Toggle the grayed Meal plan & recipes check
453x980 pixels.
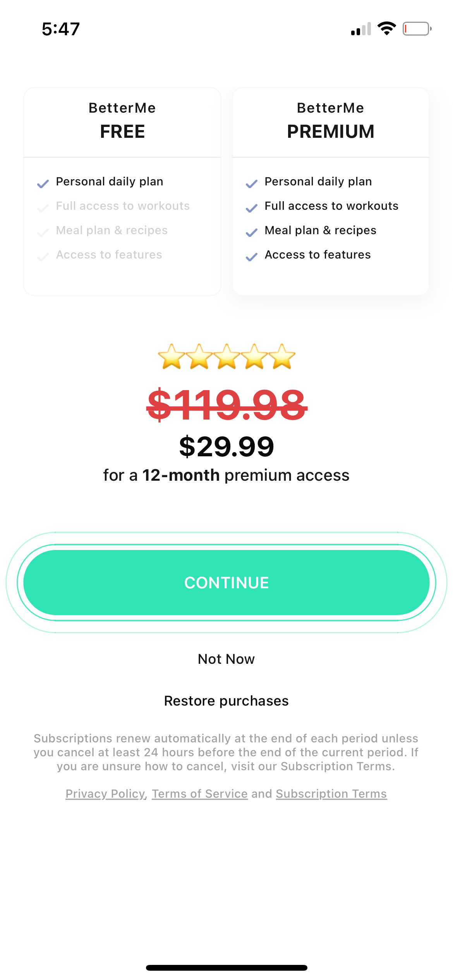43,231
